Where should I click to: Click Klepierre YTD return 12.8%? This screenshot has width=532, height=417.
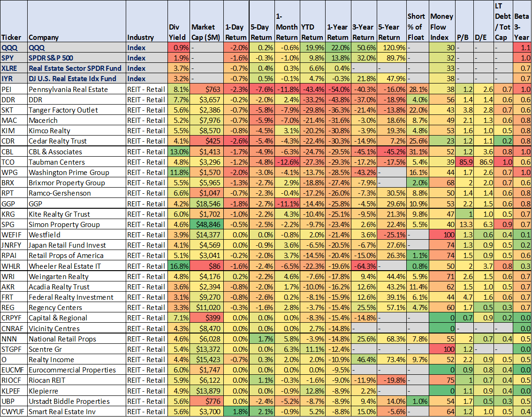[313, 391]
